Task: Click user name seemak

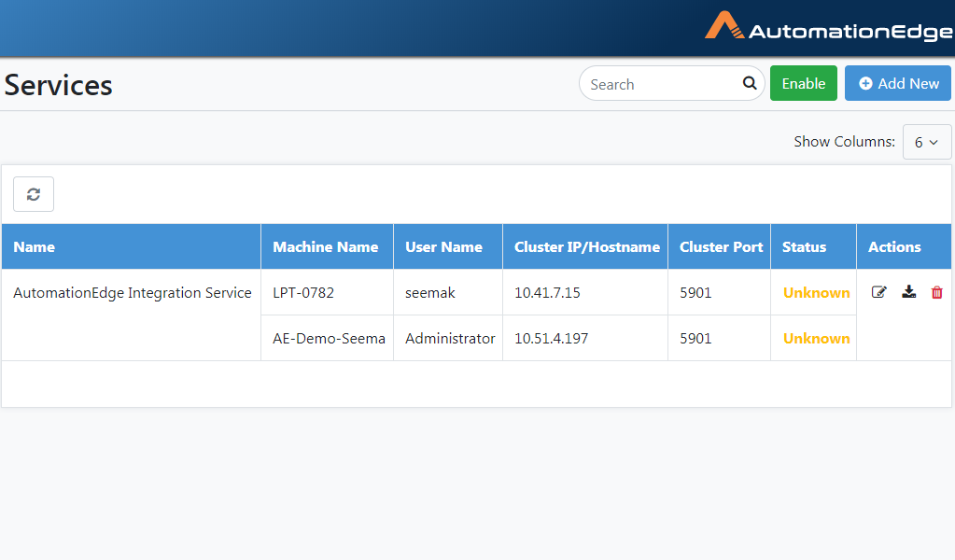Action: point(430,293)
